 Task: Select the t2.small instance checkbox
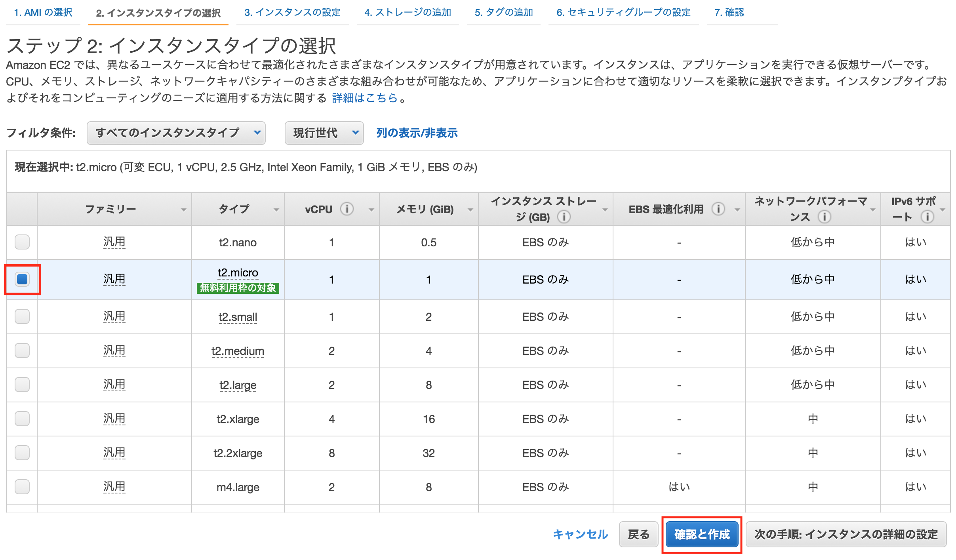point(22,316)
